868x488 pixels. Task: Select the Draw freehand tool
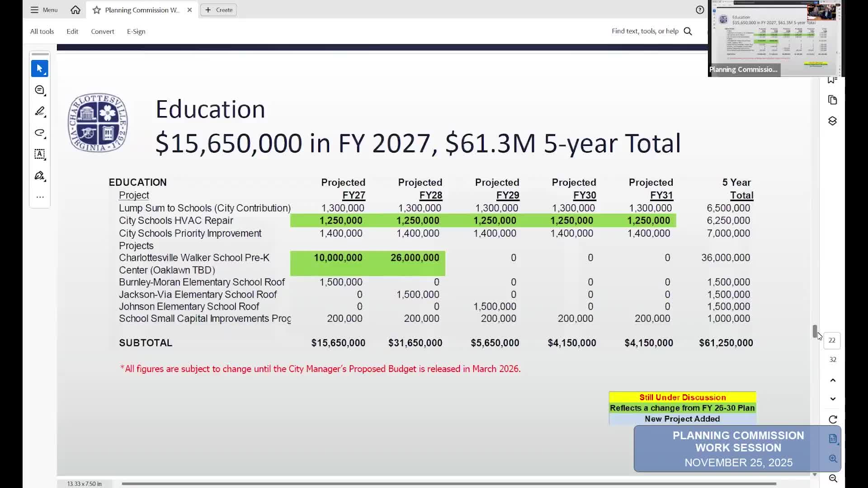[x=40, y=133]
